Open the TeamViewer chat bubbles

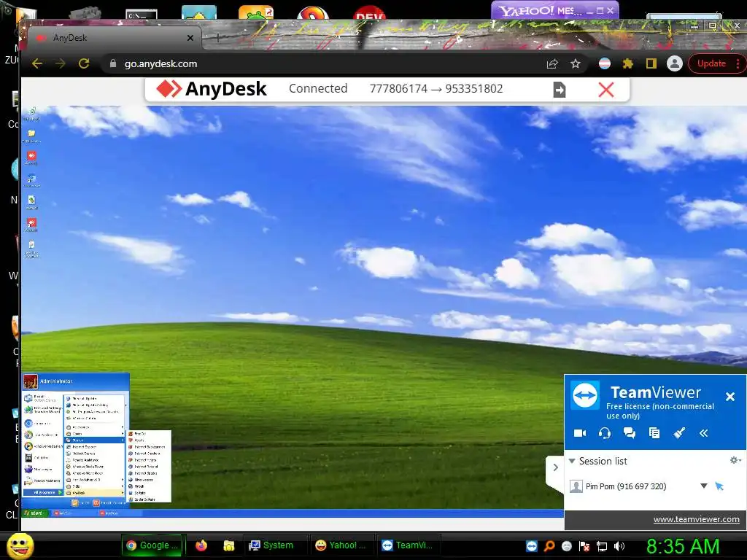630,433
